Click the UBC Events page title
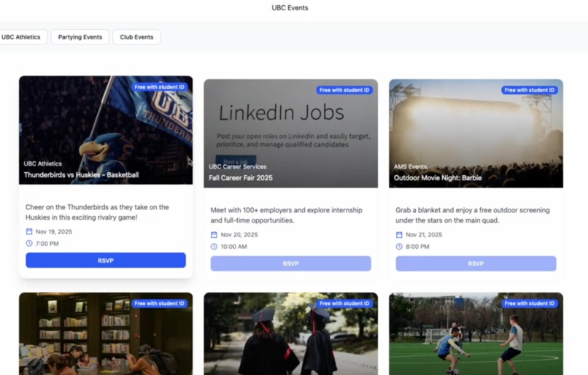The image size is (588, 375). click(290, 8)
